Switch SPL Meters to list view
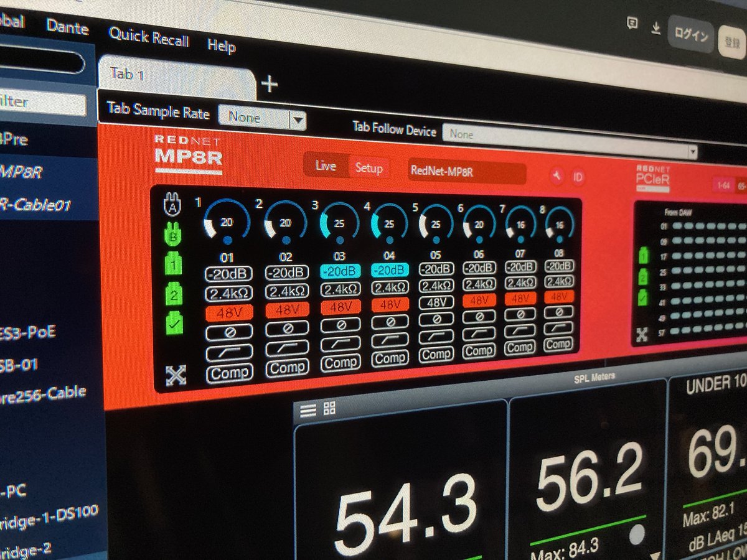Image resolution: width=747 pixels, height=560 pixels. click(x=309, y=409)
